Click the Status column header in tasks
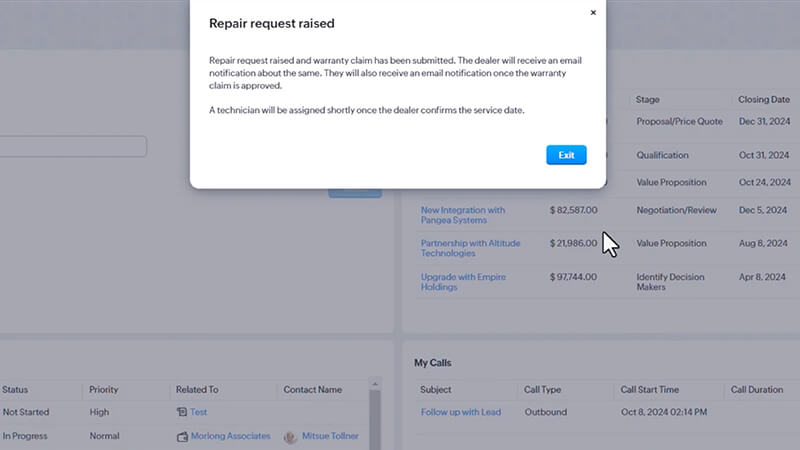The height and width of the screenshot is (450, 800). tap(15, 389)
